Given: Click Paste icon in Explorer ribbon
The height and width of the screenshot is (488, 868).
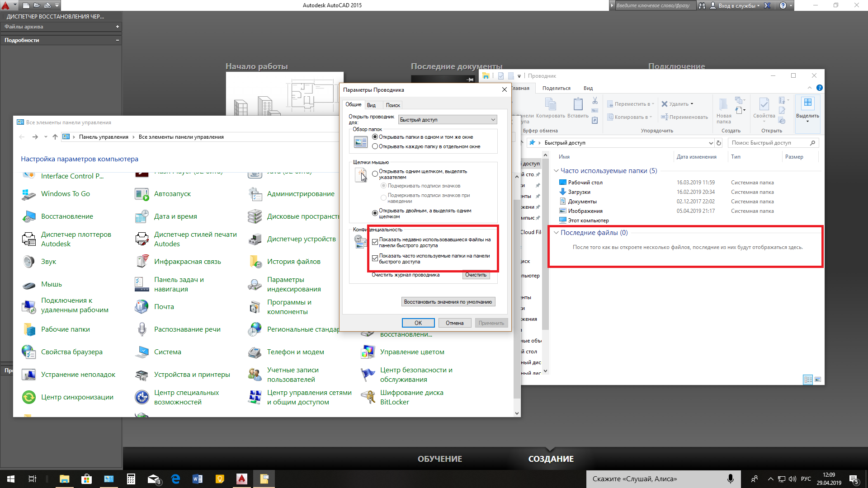Looking at the screenshot, I should 578,104.
